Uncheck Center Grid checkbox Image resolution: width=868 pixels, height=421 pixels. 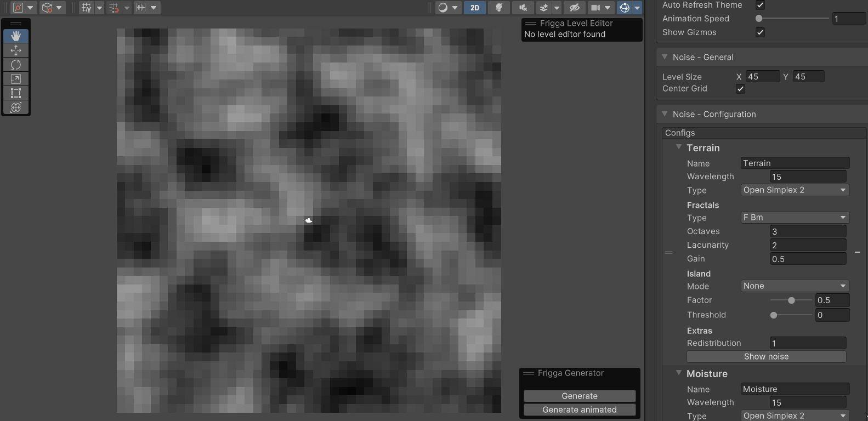click(x=740, y=89)
